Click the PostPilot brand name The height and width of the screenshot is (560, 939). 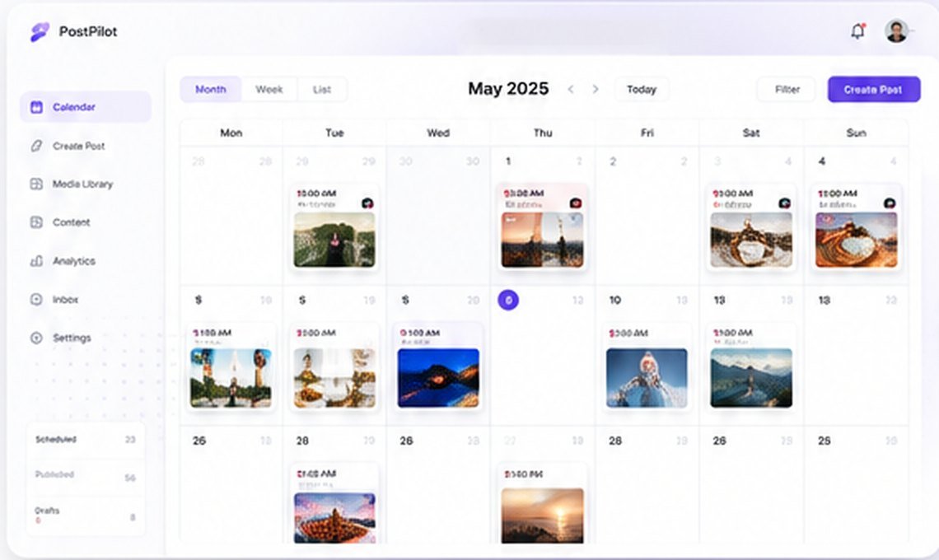pos(88,32)
